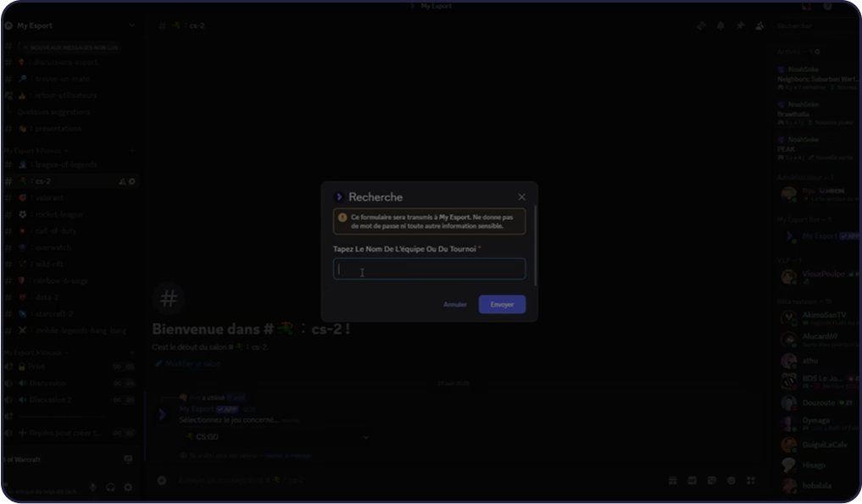The width and height of the screenshot is (862, 504).
Task: Click the gift icon in the message bar
Action: [x=672, y=480]
